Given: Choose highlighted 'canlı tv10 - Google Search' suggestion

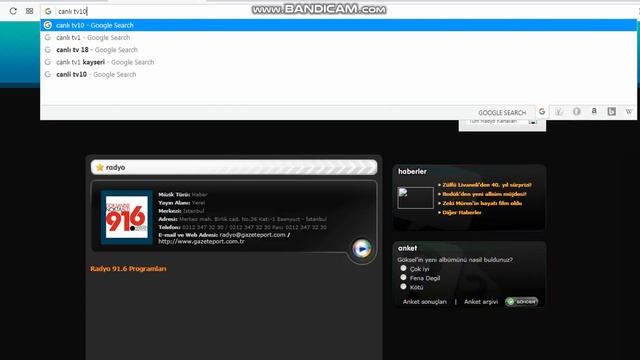Looking at the screenshot, I should pyautogui.click(x=338, y=25).
